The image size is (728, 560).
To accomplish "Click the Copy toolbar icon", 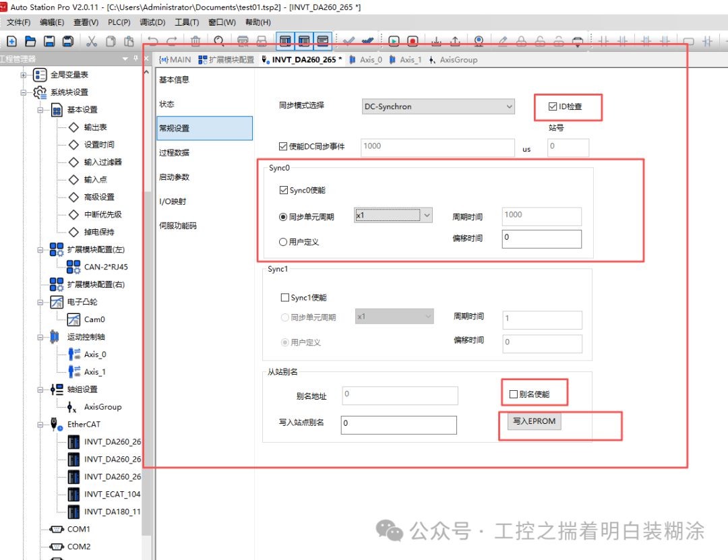I will (111, 41).
